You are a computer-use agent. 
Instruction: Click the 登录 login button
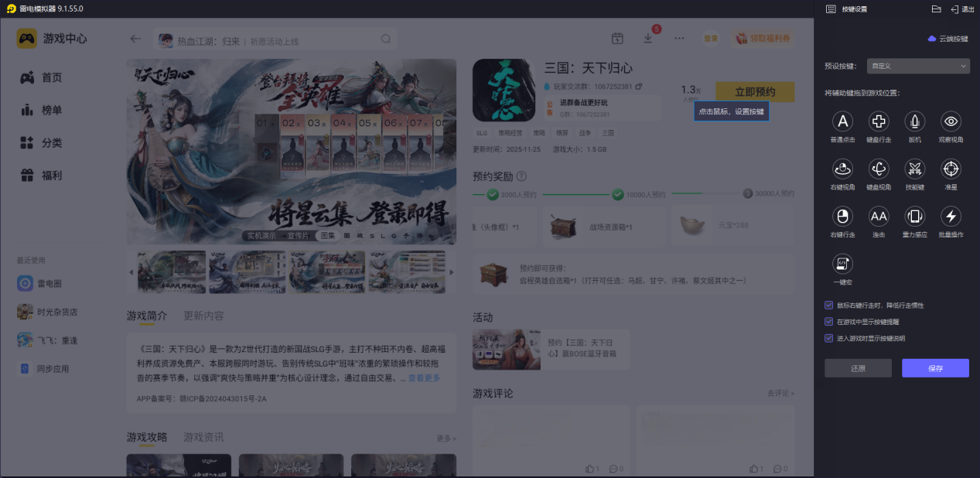click(x=710, y=39)
